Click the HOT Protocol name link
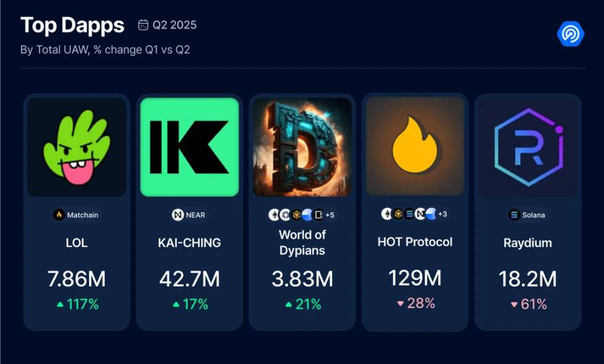604x364 pixels. [x=415, y=242]
